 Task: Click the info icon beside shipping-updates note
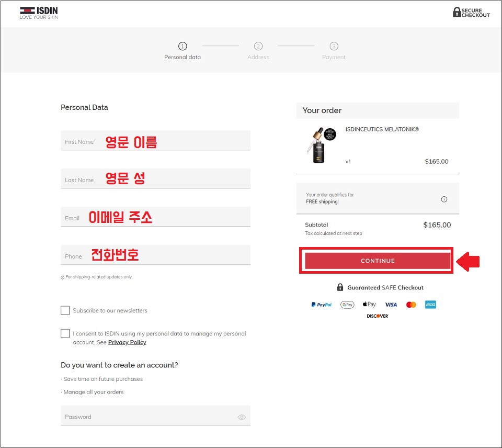(x=62, y=277)
